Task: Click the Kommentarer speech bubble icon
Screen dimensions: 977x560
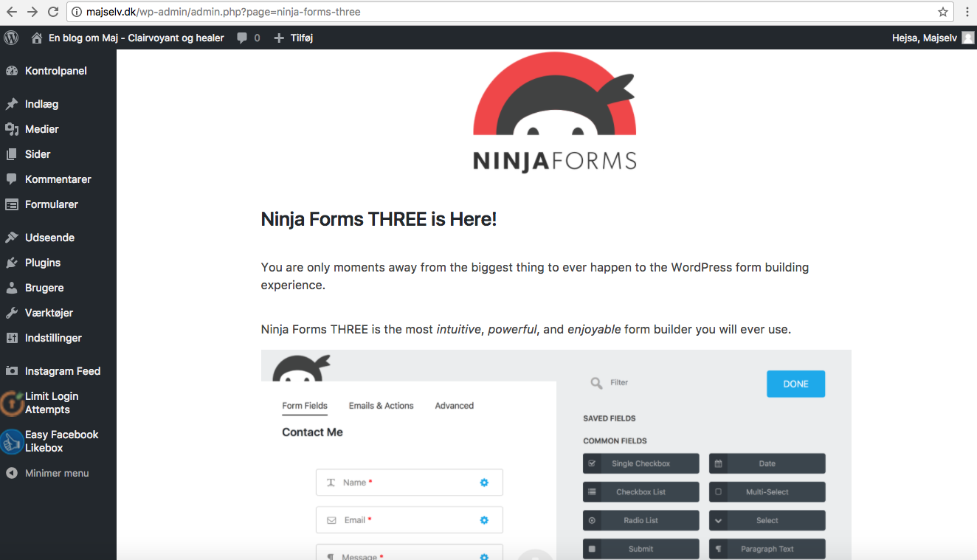Action: pyautogui.click(x=12, y=179)
